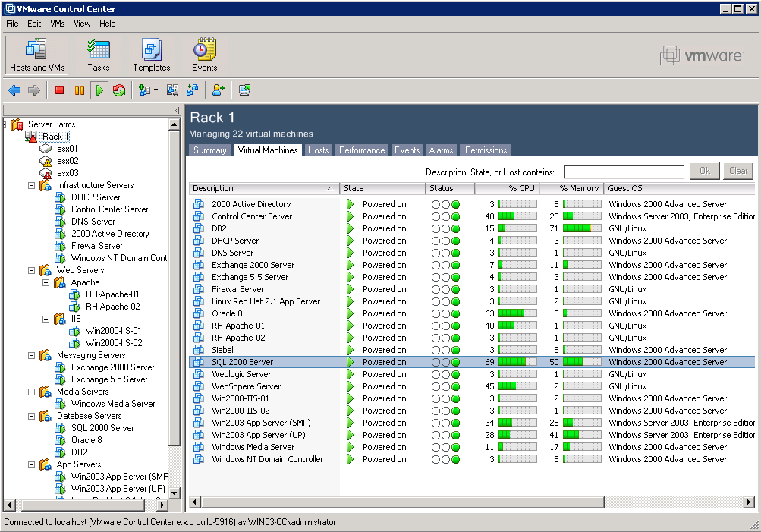Click the Clone VM toolbar icon

[x=172, y=90]
